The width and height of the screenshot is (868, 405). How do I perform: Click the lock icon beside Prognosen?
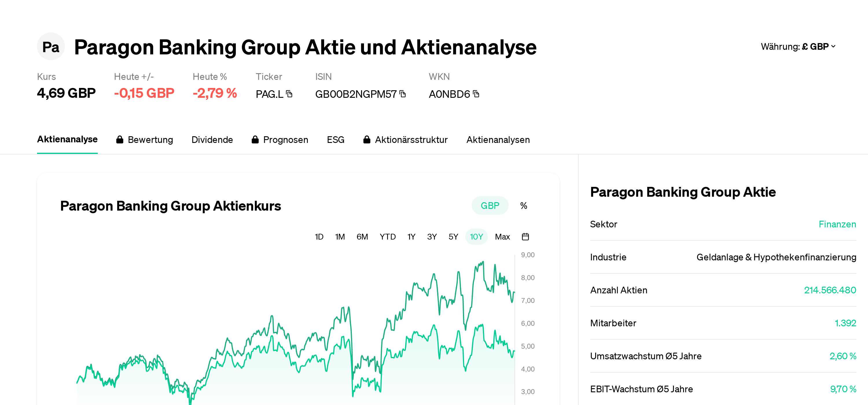point(255,139)
